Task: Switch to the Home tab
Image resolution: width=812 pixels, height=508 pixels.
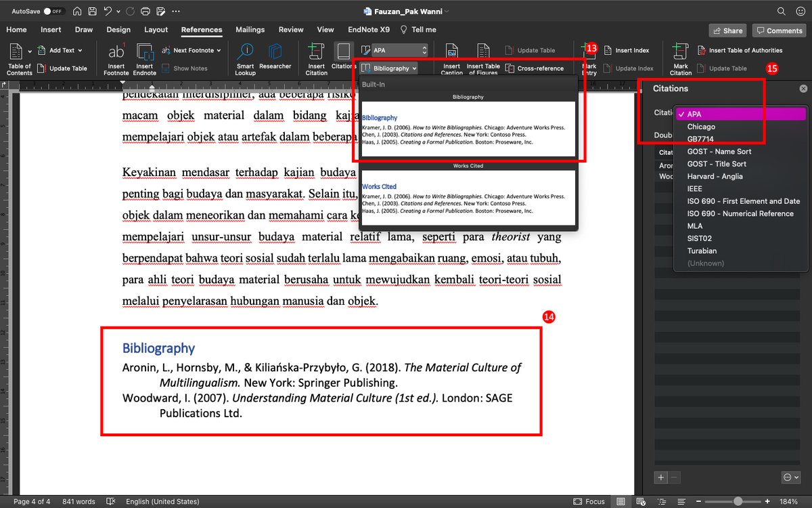Action: click(x=16, y=30)
